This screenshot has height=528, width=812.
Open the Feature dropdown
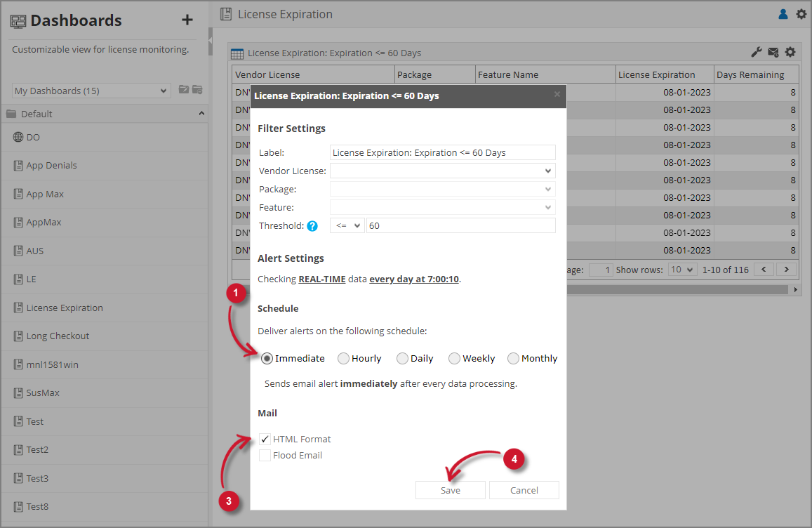pos(443,207)
